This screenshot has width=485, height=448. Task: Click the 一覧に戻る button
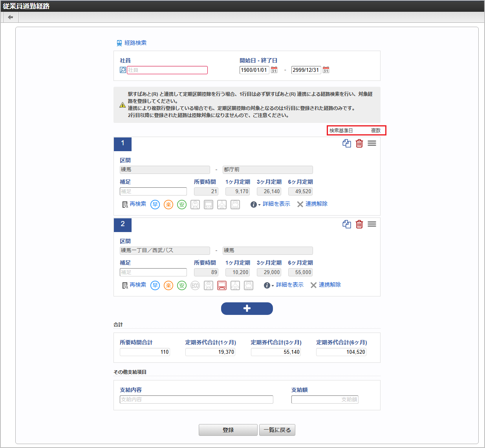277,430
